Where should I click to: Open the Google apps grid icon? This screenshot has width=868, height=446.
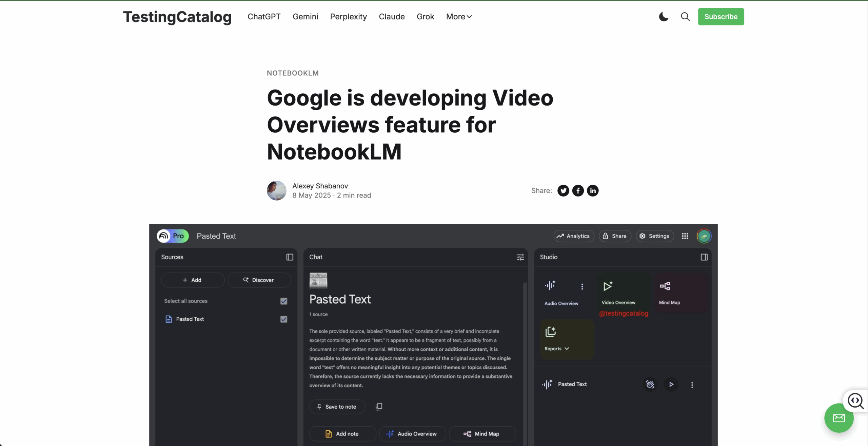pos(685,236)
